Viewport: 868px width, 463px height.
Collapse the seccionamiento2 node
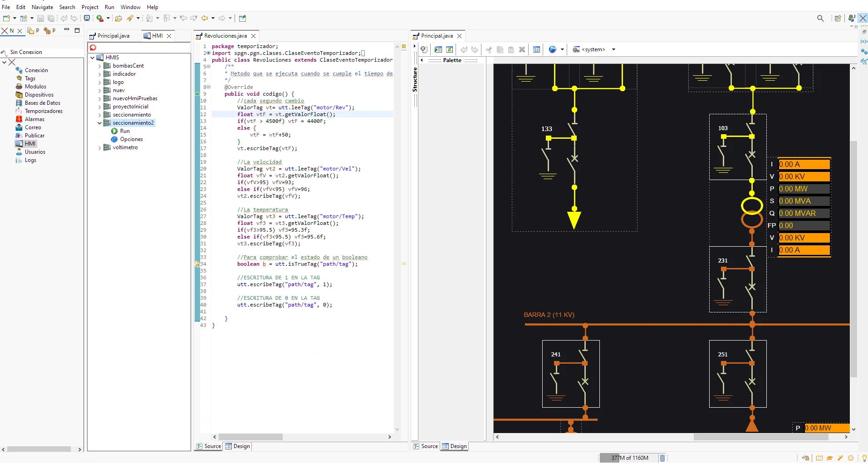click(x=99, y=122)
